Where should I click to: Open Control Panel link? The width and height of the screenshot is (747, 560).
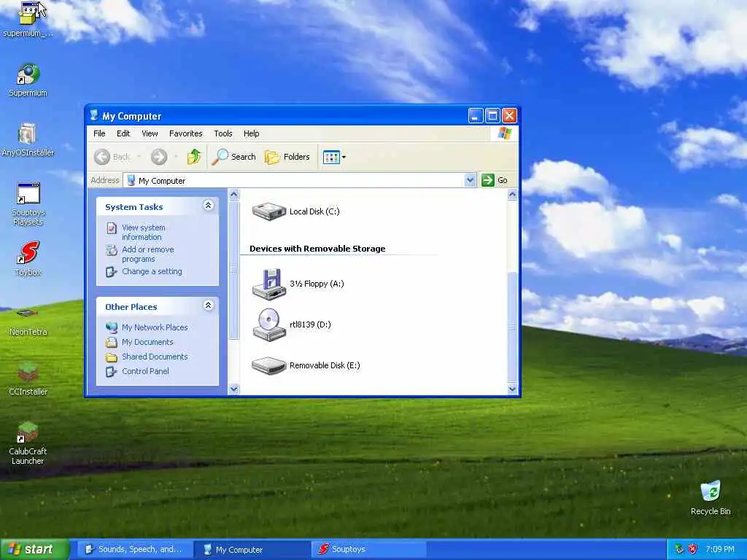tap(145, 371)
